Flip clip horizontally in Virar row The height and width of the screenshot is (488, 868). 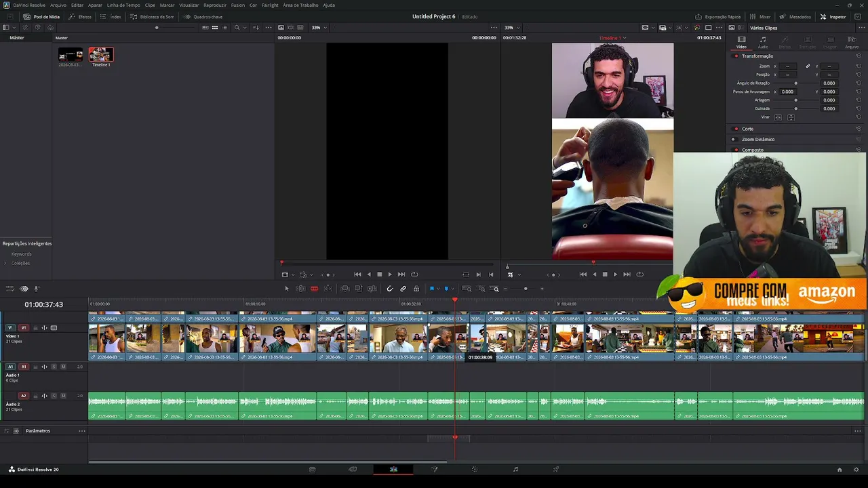pos(778,117)
